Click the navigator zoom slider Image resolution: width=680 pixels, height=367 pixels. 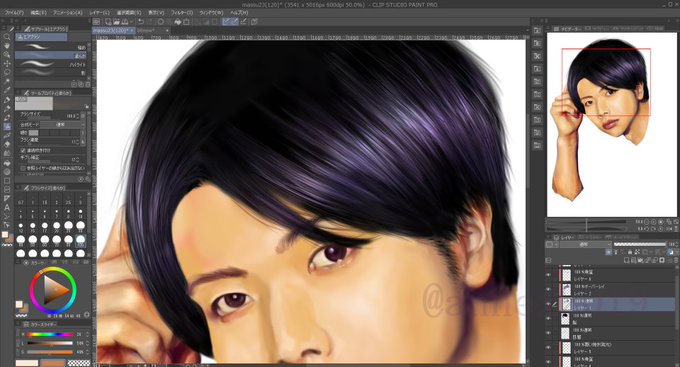tap(586, 222)
